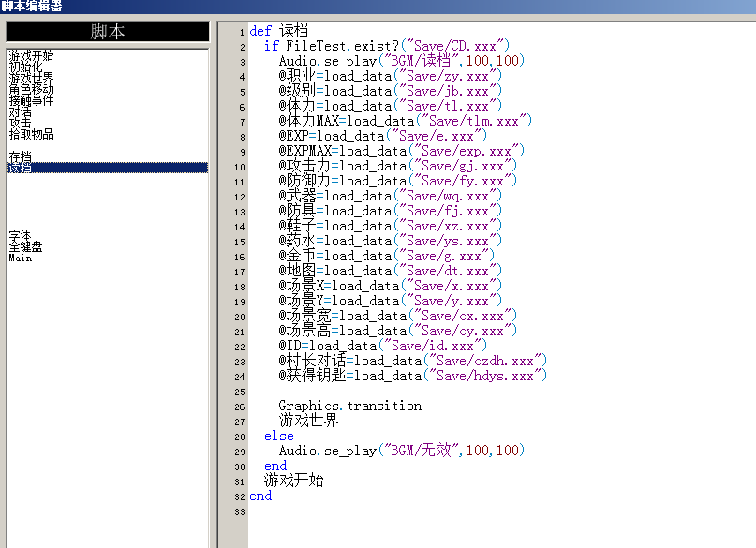Viewport: 756px width, 548px height.
Task: Click the @场景高=load_data line
Action: [x=397, y=331]
